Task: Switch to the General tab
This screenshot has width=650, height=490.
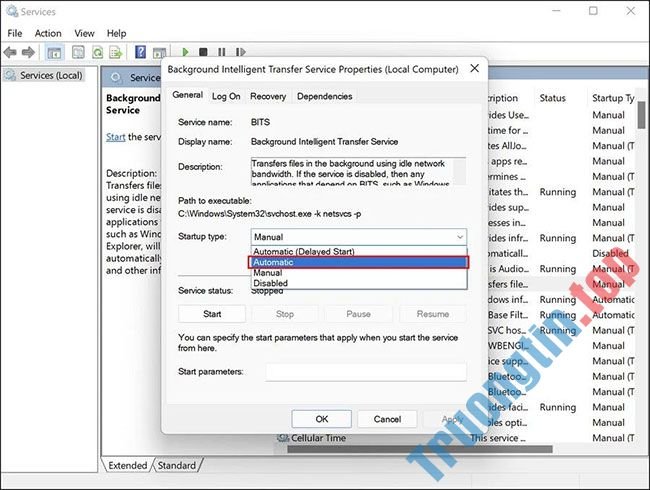Action: click(187, 95)
